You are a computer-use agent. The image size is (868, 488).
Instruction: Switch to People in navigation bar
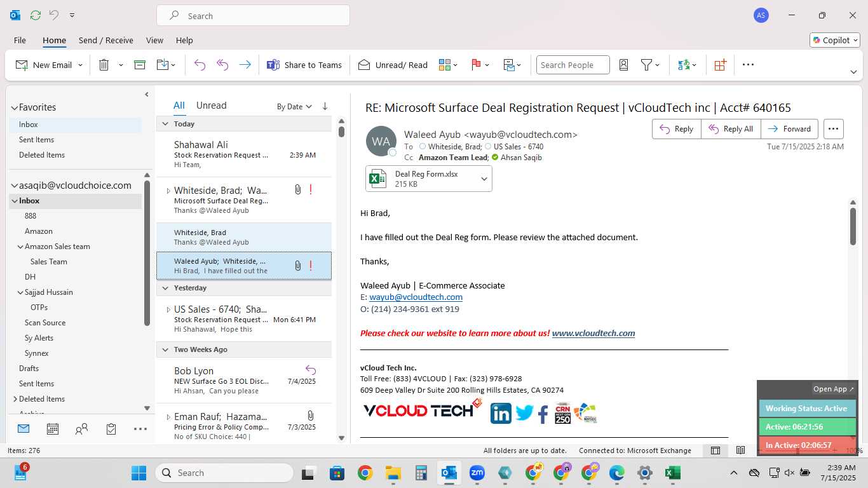[x=81, y=429]
